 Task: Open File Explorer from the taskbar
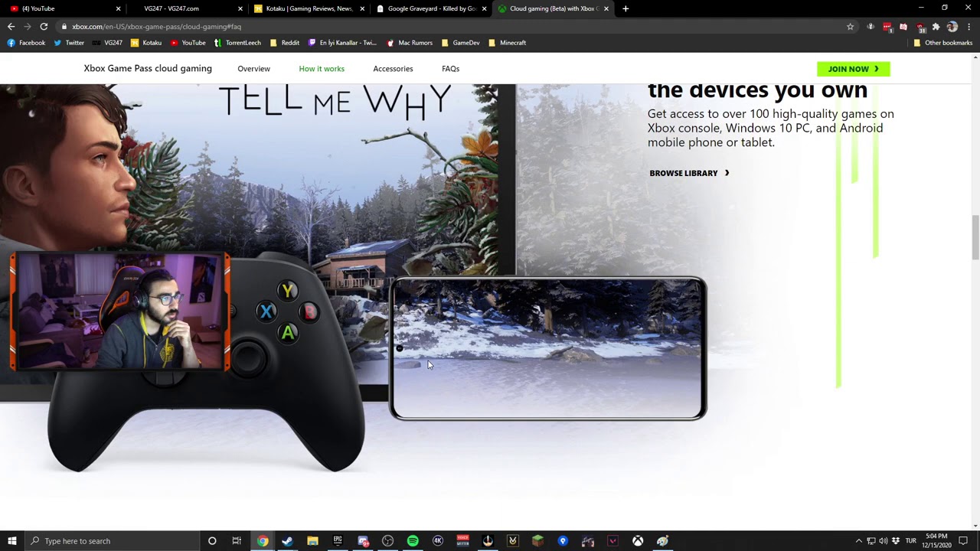(312, 541)
